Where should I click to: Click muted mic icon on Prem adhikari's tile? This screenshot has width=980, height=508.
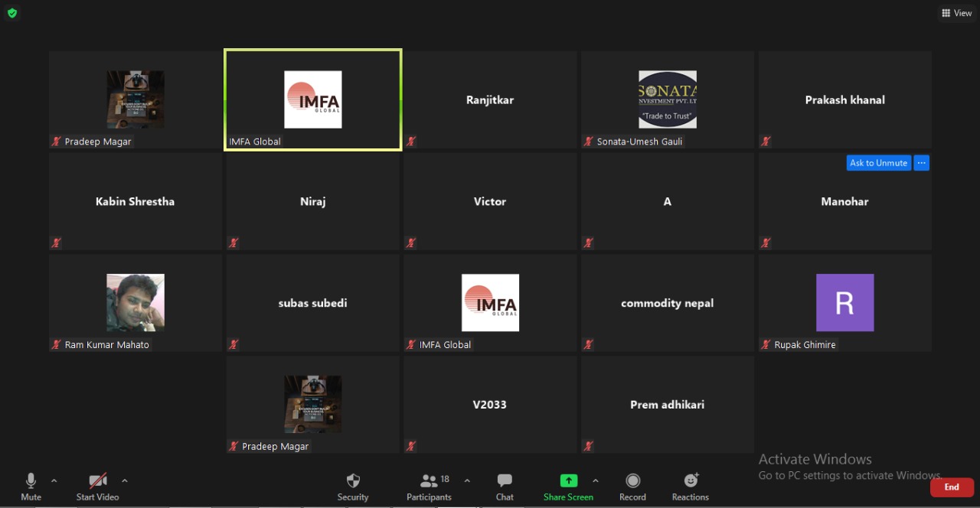pos(589,446)
